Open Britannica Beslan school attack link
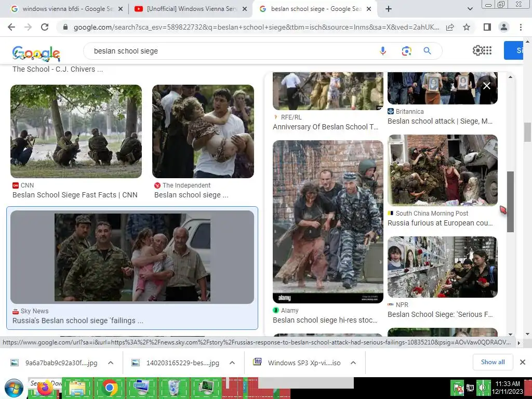The width and height of the screenshot is (532, 399). point(440,121)
